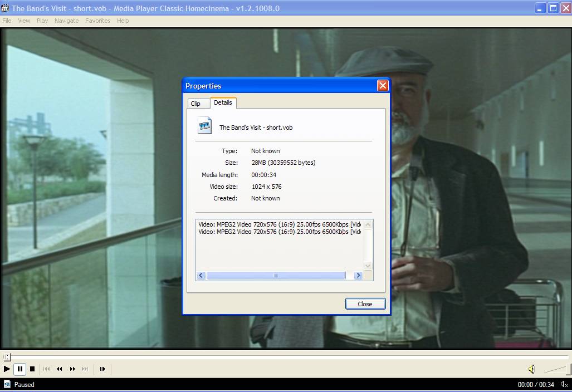The width and height of the screenshot is (572, 392).
Task: Click the file name 'The Band's Visit - short.vob'
Action: (256, 128)
